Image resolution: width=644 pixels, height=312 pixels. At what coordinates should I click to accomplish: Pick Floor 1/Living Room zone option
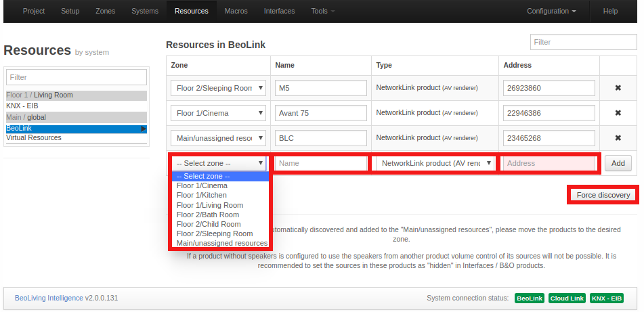221,205
